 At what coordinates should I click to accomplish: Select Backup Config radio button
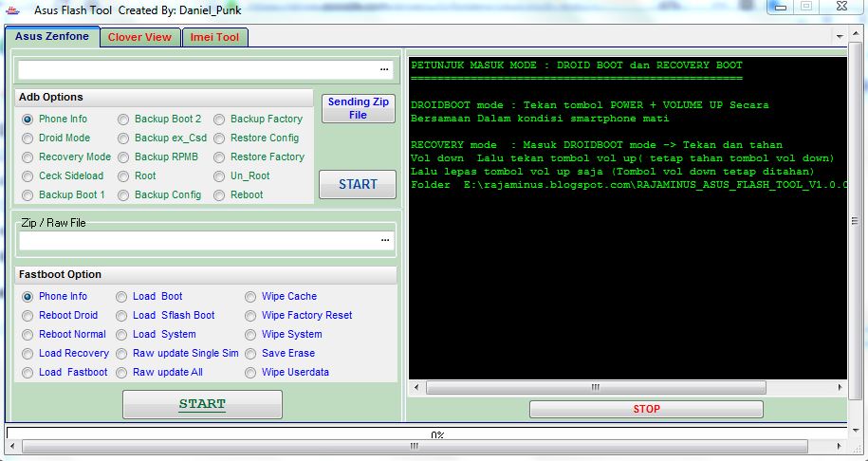pyautogui.click(x=123, y=195)
